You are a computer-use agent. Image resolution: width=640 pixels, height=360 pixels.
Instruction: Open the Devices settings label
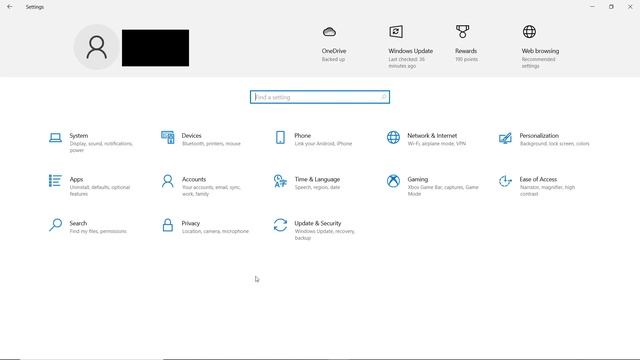(192, 136)
